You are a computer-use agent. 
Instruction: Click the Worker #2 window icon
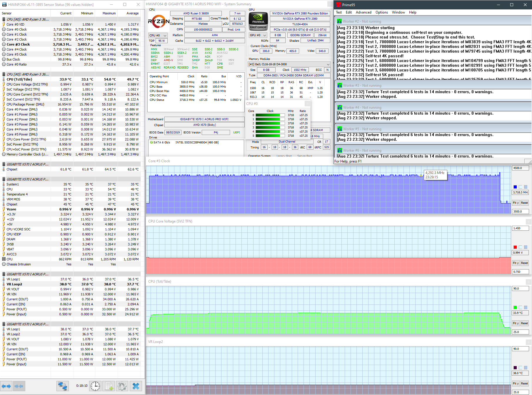coord(339,21)
